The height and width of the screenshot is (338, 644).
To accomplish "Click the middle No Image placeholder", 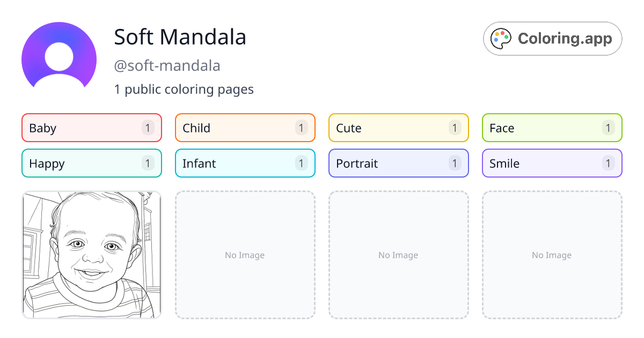I will 399,255.
